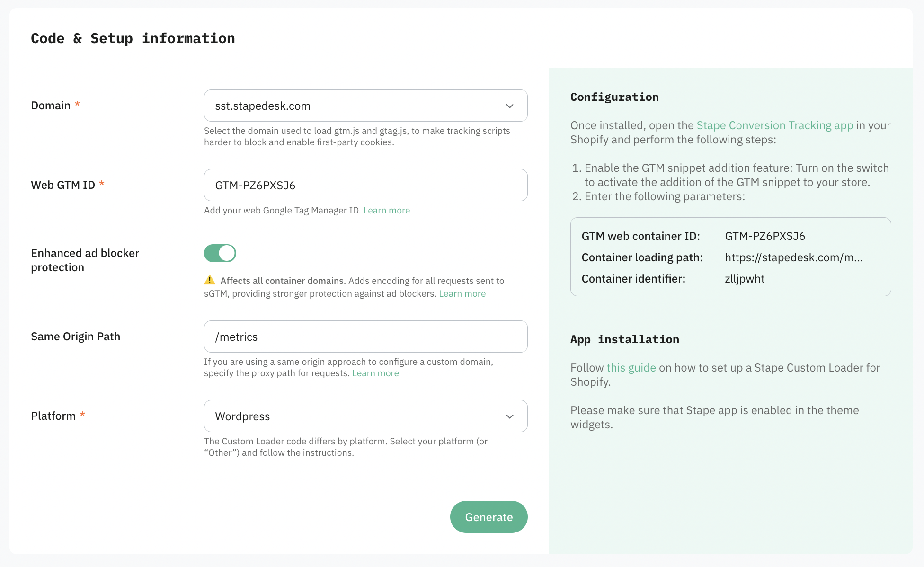Open Learn more under Web GTM ID
Image resolution: width=924 pixels, height=567 pixels.
[386, 210]
